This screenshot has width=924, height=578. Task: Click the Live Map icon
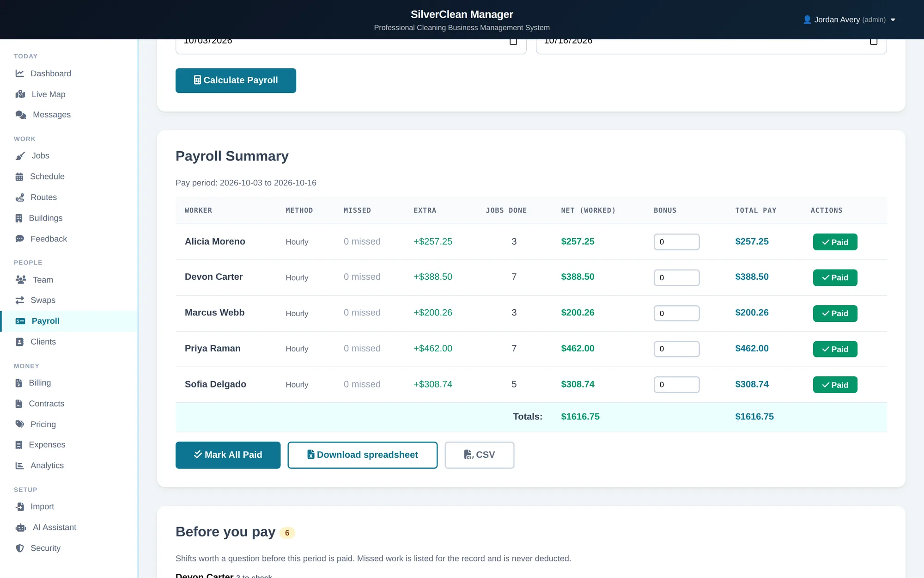point(20,94)
